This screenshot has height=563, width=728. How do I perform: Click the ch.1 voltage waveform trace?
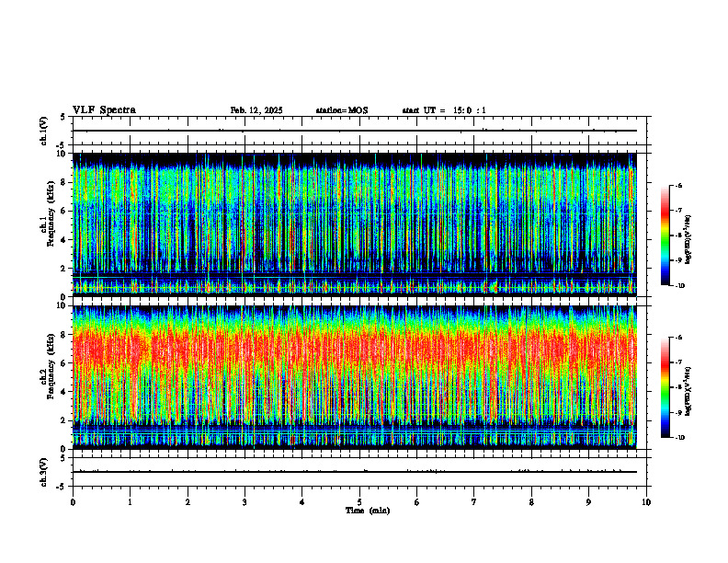355,131
